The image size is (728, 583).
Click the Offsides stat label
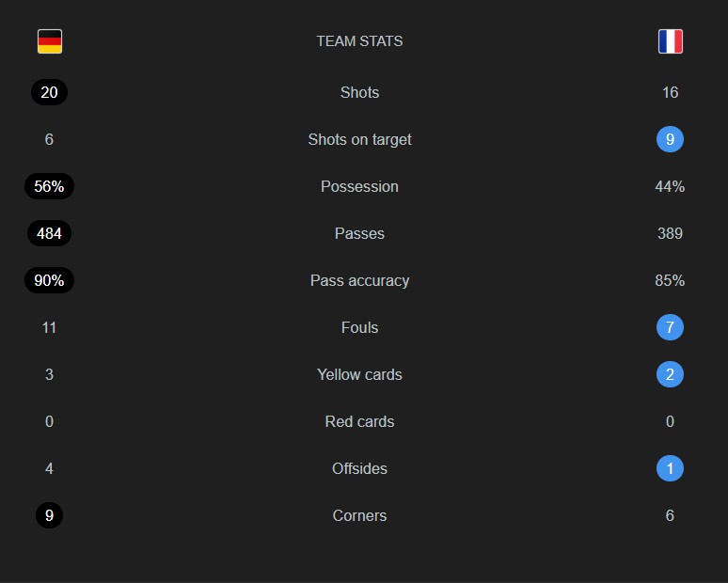pyautogui.click(x=359, y=468)
